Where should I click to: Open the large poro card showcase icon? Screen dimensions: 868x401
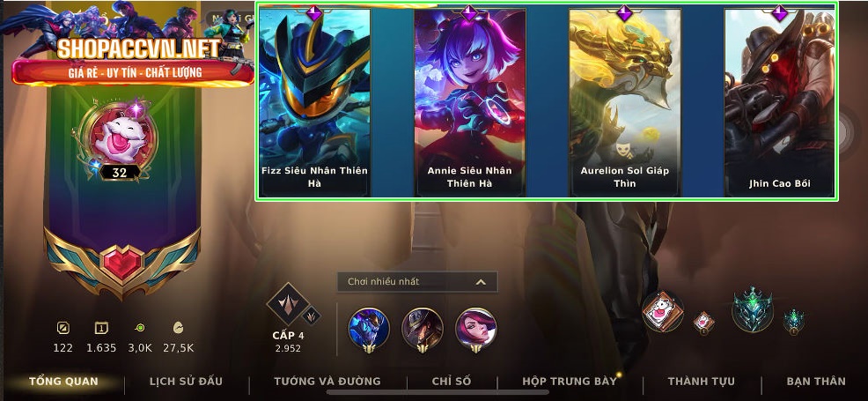(x=663, y=311)
